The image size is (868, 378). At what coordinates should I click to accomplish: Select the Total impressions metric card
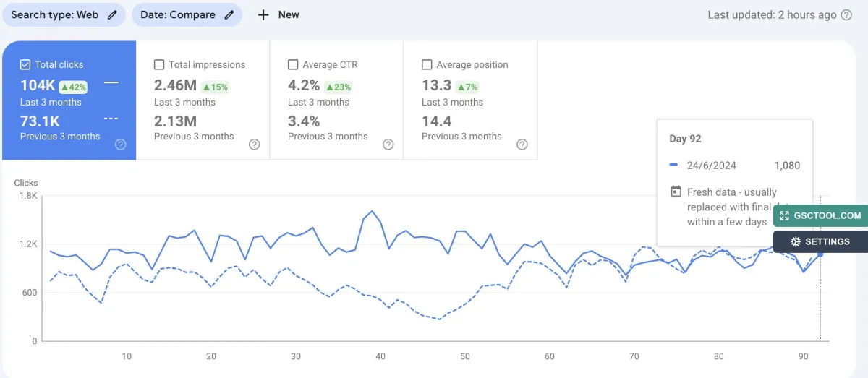pos(203,100)
